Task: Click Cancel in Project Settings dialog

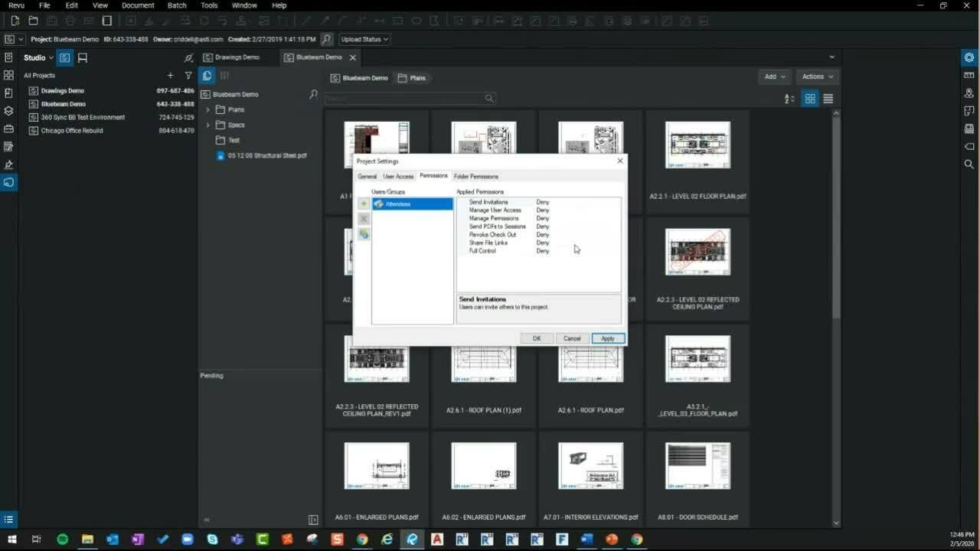Action: [572, 338]
